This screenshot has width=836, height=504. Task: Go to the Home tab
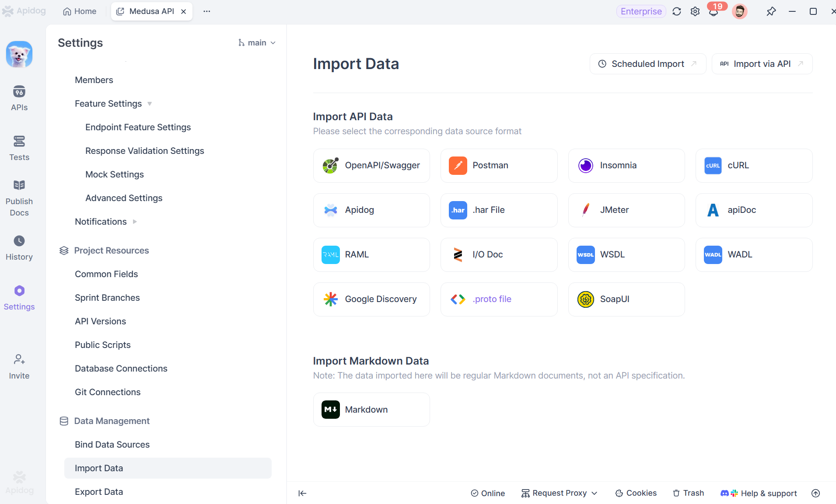[x=79, y=11]
